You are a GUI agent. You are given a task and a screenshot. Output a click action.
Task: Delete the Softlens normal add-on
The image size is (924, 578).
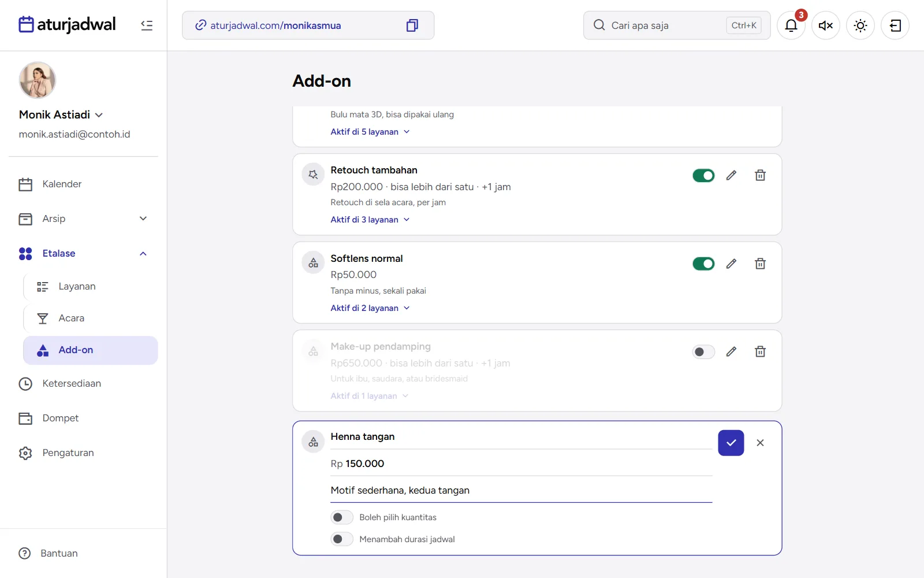coord(760,264)
